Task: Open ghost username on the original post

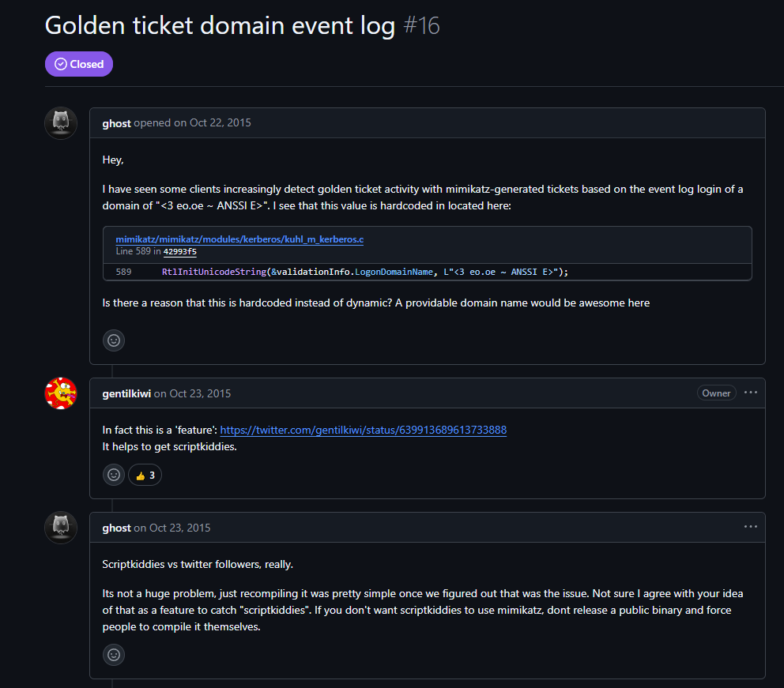Action: pos(116,123)
